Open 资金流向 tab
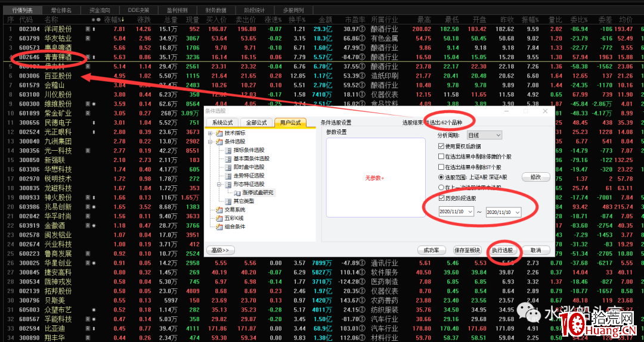The image size is (644, 342). tap(99, 10)
